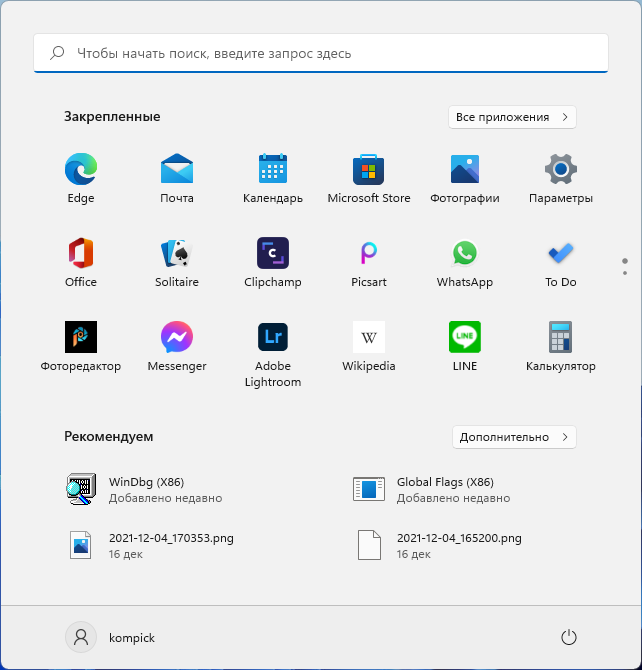Launch the Office app
Screen dimensions: 642x670
[81, 262]
